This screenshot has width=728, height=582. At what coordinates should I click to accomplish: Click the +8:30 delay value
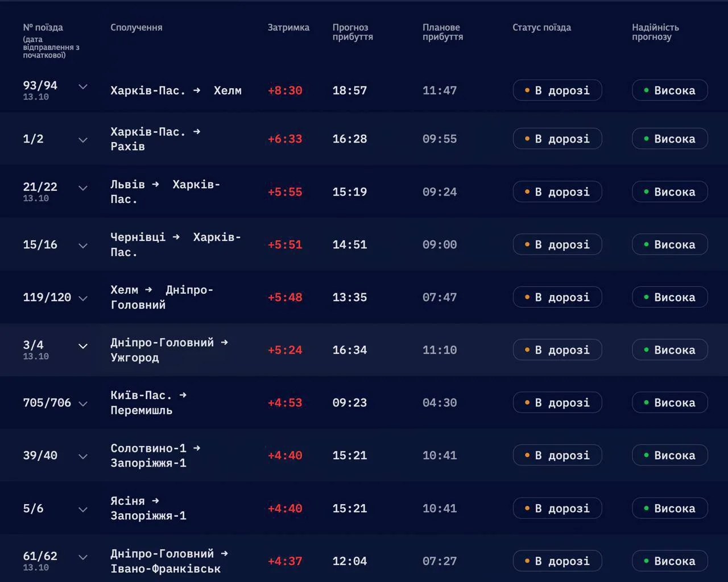tap(285, 90)
